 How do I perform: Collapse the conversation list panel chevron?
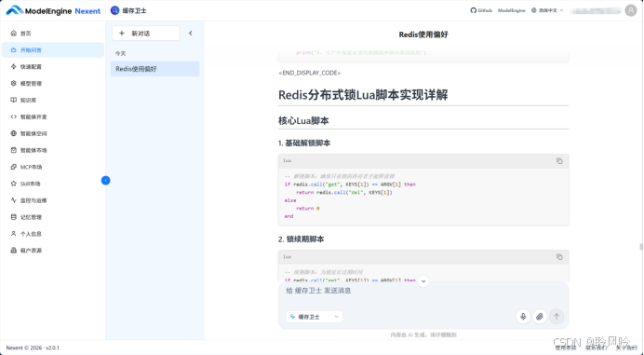tap(191, 34)
